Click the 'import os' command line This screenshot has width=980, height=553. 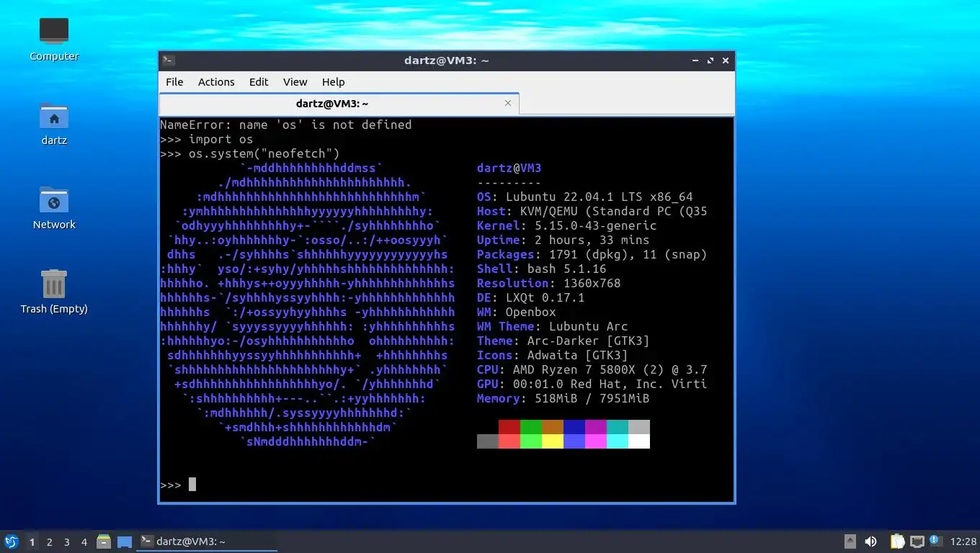[x=207, y=139]
